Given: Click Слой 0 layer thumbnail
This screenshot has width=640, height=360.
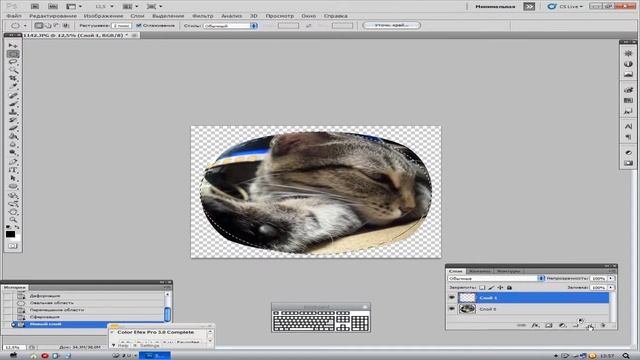Looking at the screenshot, I should (467, 309).
